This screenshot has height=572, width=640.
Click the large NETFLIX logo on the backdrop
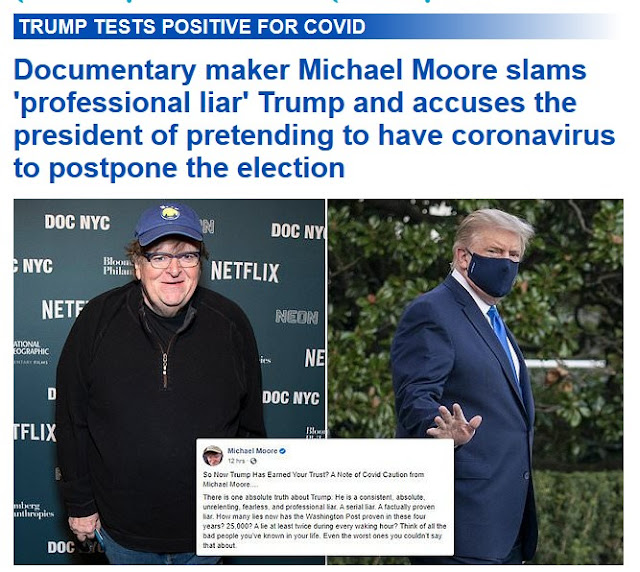(245, 272)
